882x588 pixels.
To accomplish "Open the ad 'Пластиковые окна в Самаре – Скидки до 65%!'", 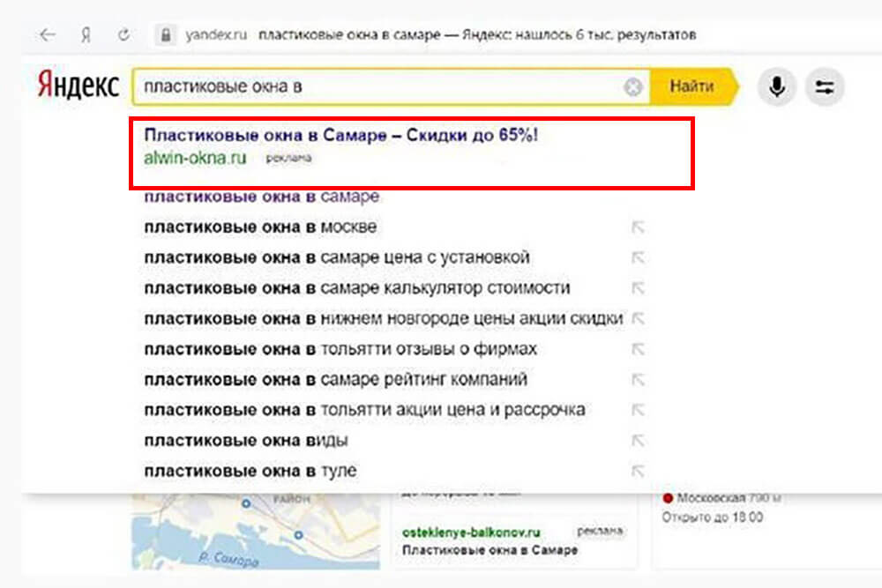I will point(340,135).
